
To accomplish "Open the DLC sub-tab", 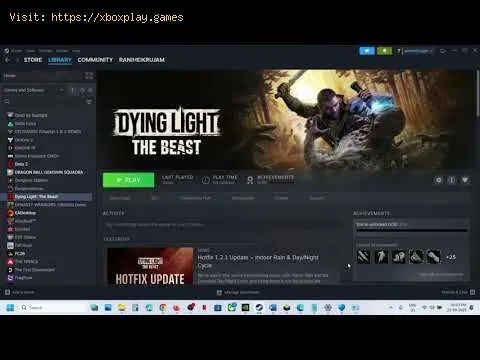I will 155,198.
